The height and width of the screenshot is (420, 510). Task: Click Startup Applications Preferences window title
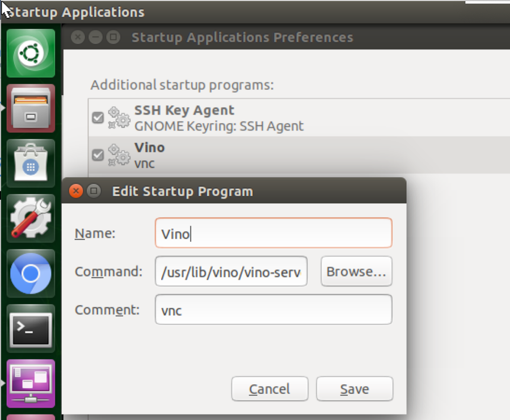[242, 37]
